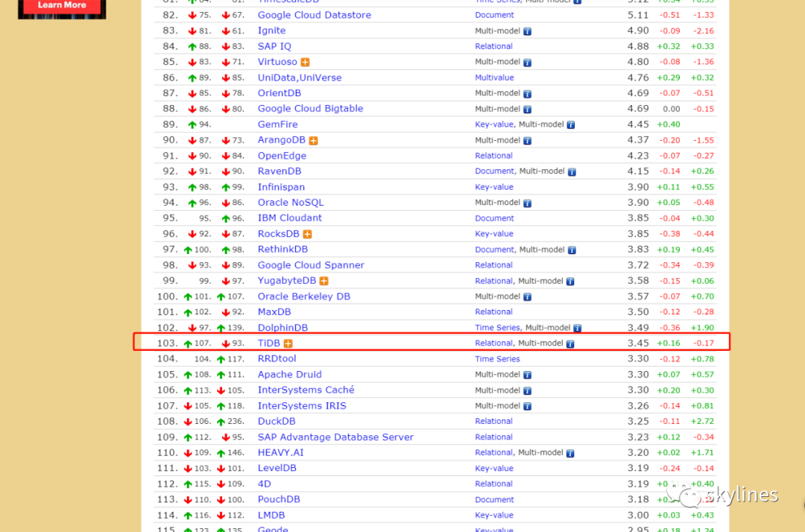Open the HEAVY.AI link

tap(280, 452)
